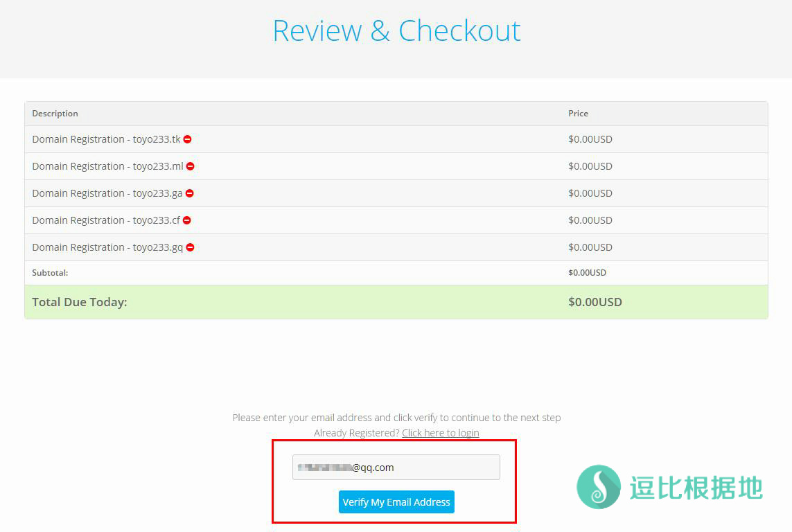The width and height of the screenshot is (792, 532).
Task: Delete toyo233.ga domain registration item
Action: (x=189, y=193)
